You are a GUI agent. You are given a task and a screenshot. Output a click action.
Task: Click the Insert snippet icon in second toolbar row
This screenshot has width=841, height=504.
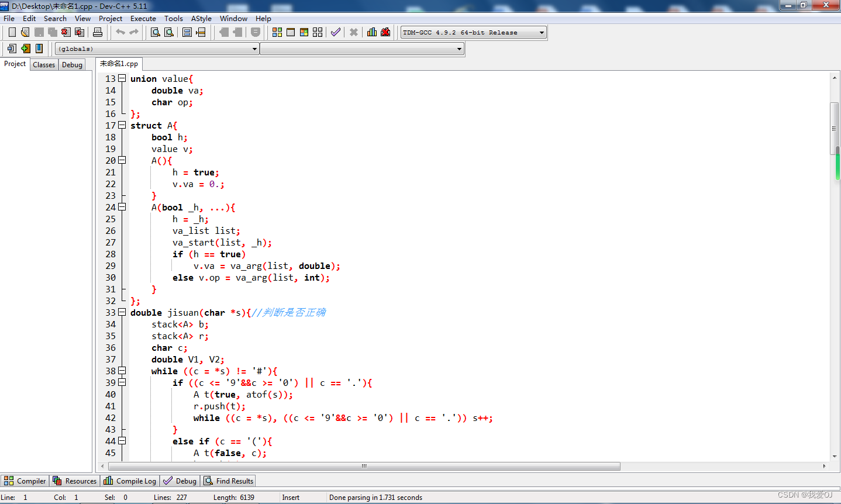[12, 49]
